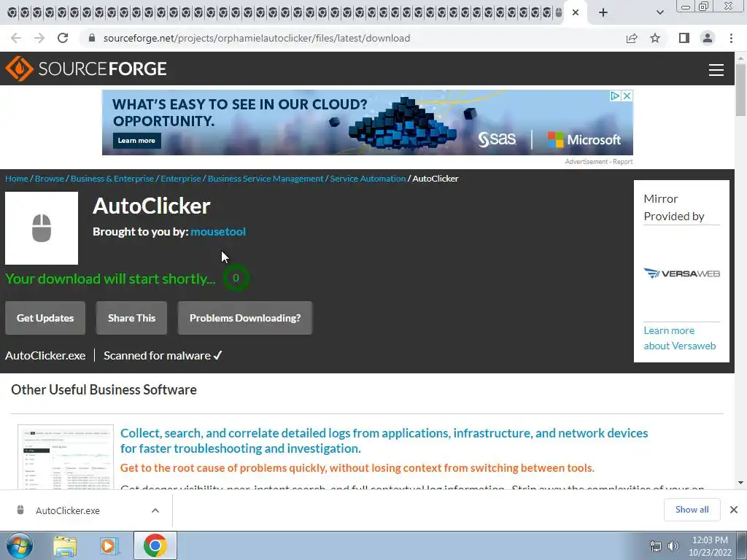
Task: Open the Chrome profile avatar
Action: pyautogui.click(x=708, y=38)
